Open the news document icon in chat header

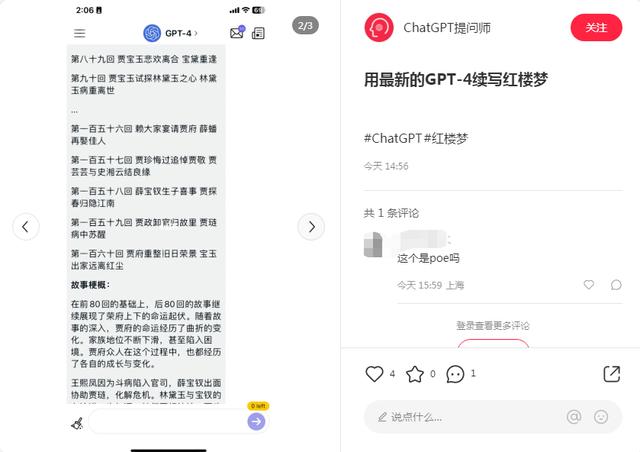tap(258, 33)
